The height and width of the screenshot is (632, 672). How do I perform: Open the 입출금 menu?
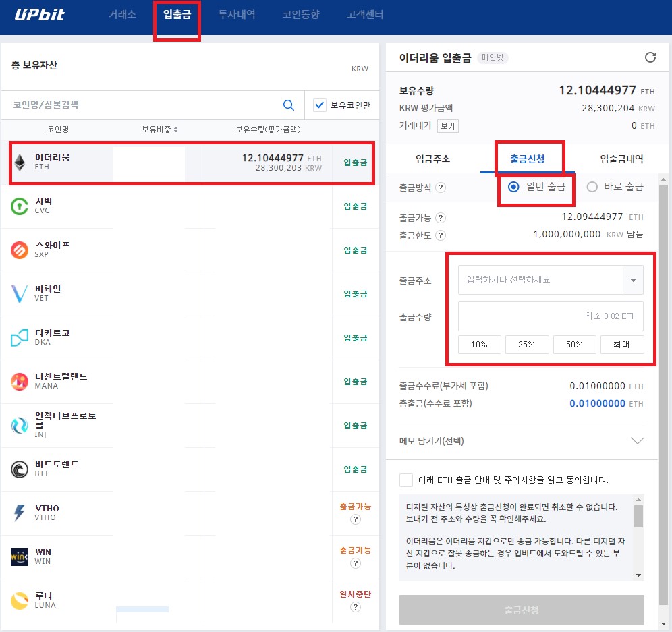pyautogui.click(x=177, y=15)
